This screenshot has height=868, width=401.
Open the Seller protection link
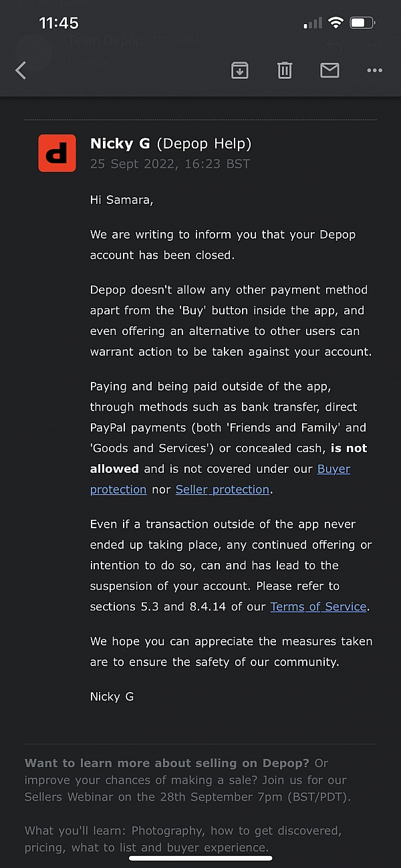click(x=222, y=490)
